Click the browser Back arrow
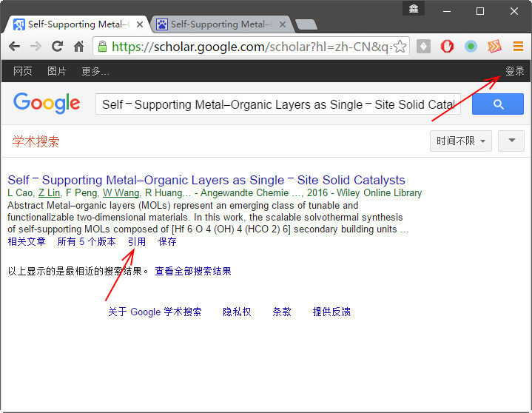 pos(14,46)
